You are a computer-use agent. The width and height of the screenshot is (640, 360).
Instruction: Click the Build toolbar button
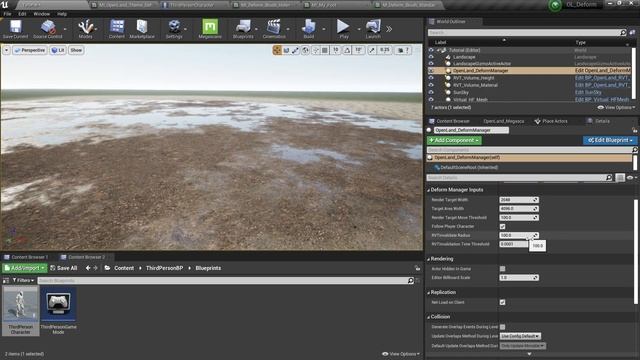pos(309,29)
